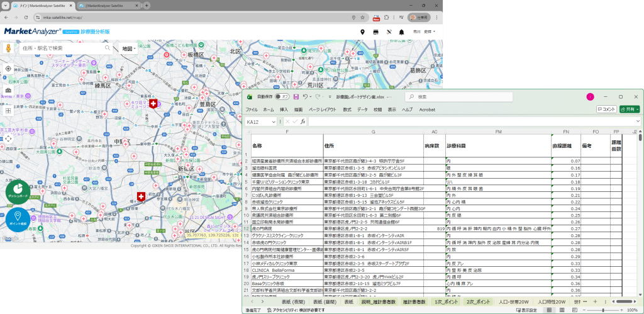
Task: Click the add new sheet plus button
Action: pyautogui.click(x=595, y=301)
